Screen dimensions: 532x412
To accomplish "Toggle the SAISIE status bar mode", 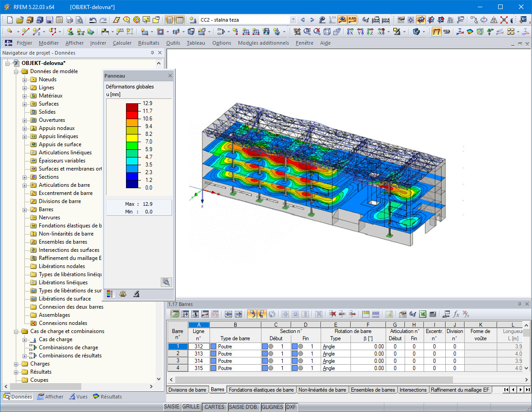I will tap(172, 407).
